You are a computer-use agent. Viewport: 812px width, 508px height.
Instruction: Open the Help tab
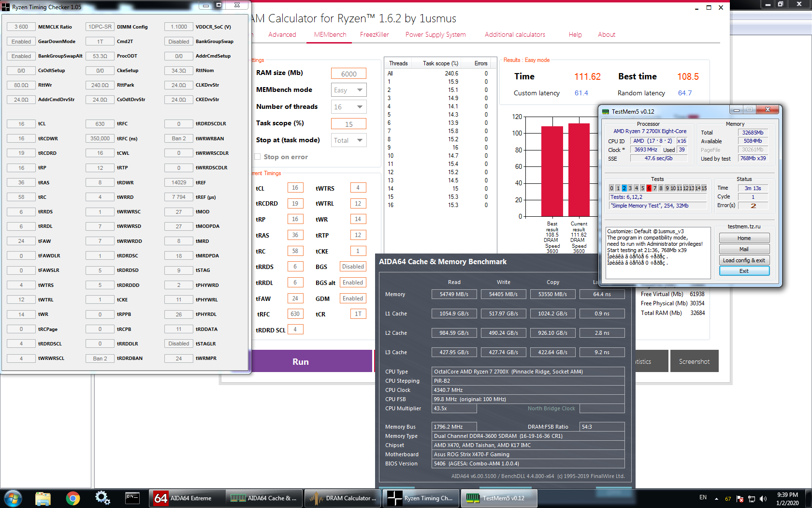tap(575, 34)
